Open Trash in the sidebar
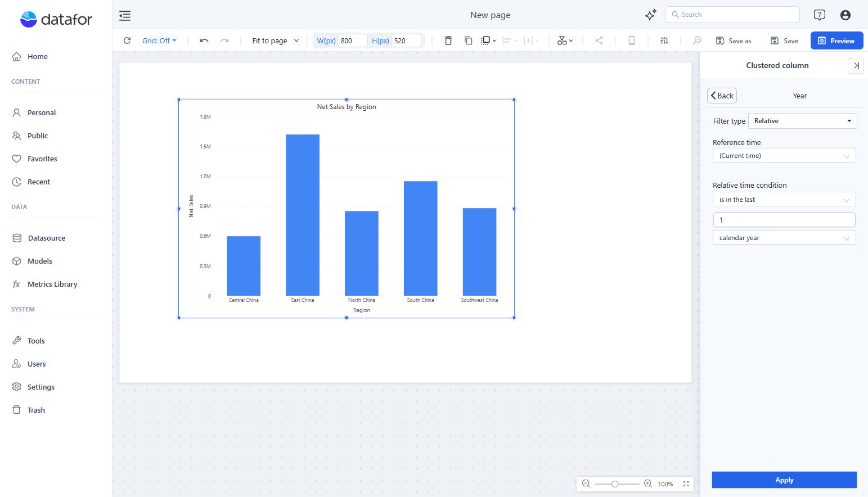Screen dimensions: 868x497 [x=29, y=410]
